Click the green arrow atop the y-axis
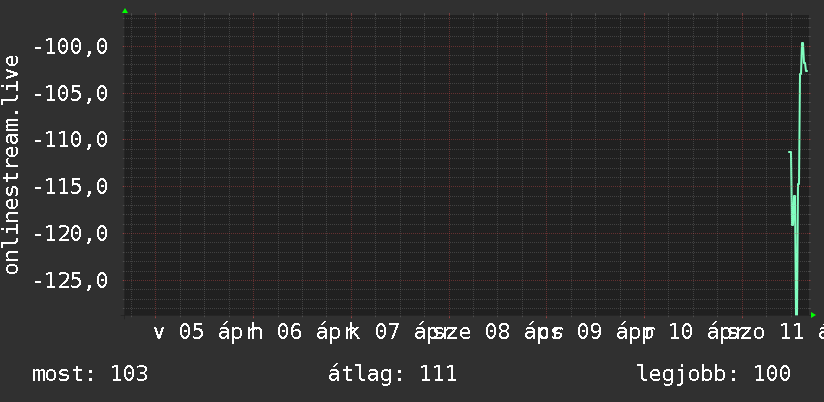This screenshot has height=402, width=824. [125, 11]
